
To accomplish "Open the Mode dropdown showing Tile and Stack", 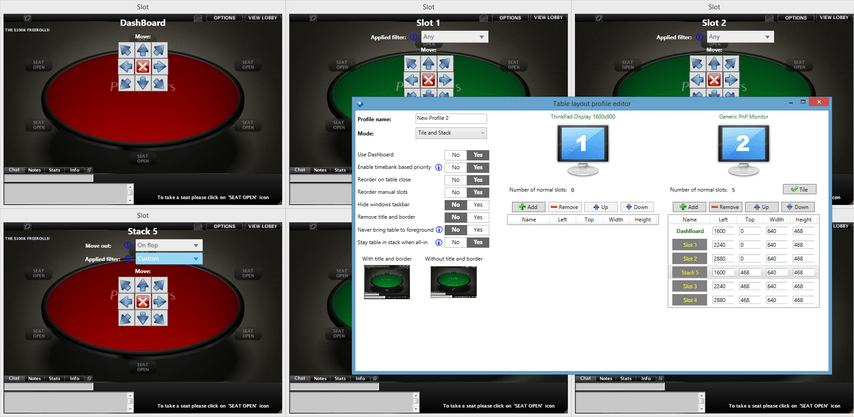I will [x=451, y=133].
